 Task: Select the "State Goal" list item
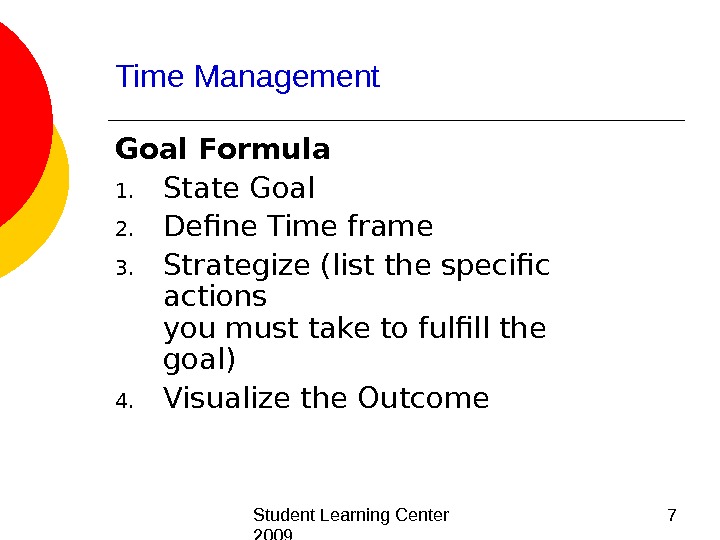[239, 188]
